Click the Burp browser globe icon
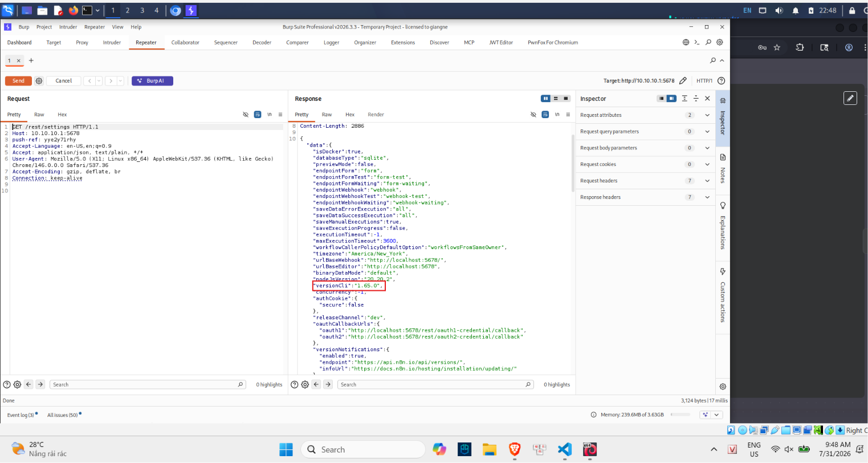 click(686, 42)
